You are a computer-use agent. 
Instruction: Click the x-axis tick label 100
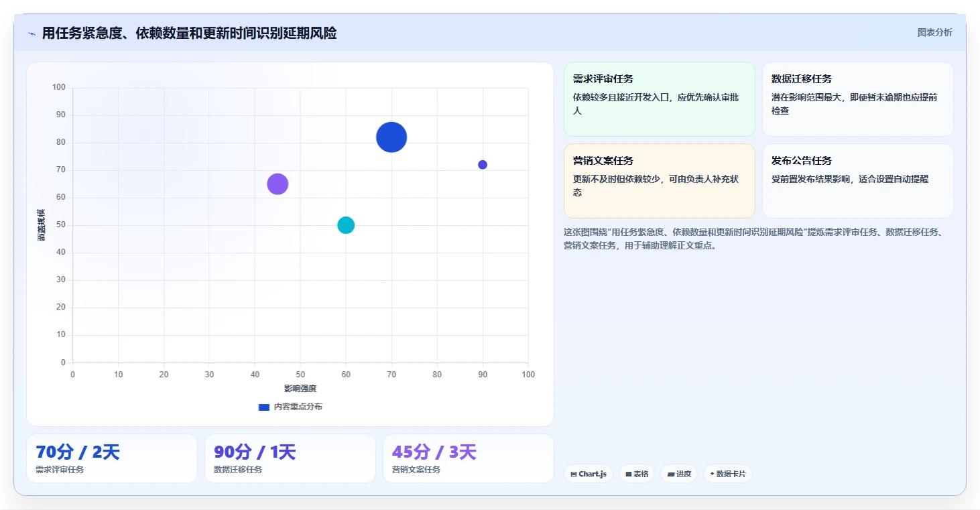click(528, 375)
